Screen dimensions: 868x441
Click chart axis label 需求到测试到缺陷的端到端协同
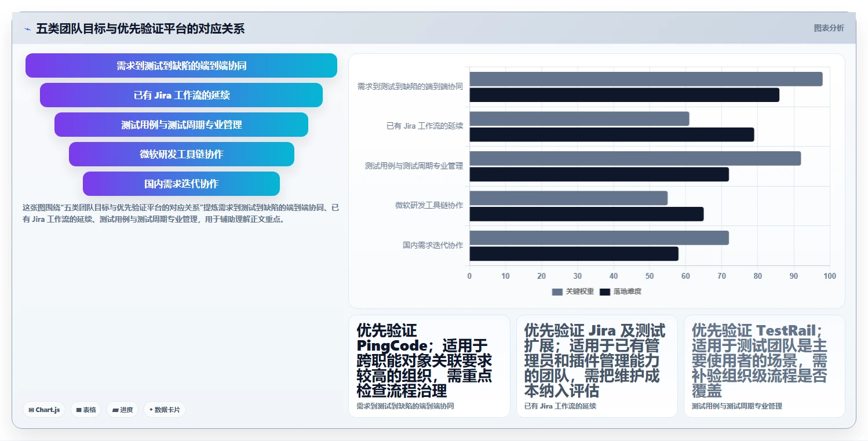[410, 86]
